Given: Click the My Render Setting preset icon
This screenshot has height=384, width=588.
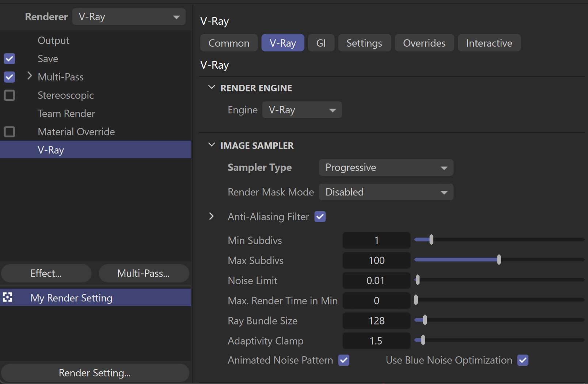Looking at the screenshot, I should [8, 297].
